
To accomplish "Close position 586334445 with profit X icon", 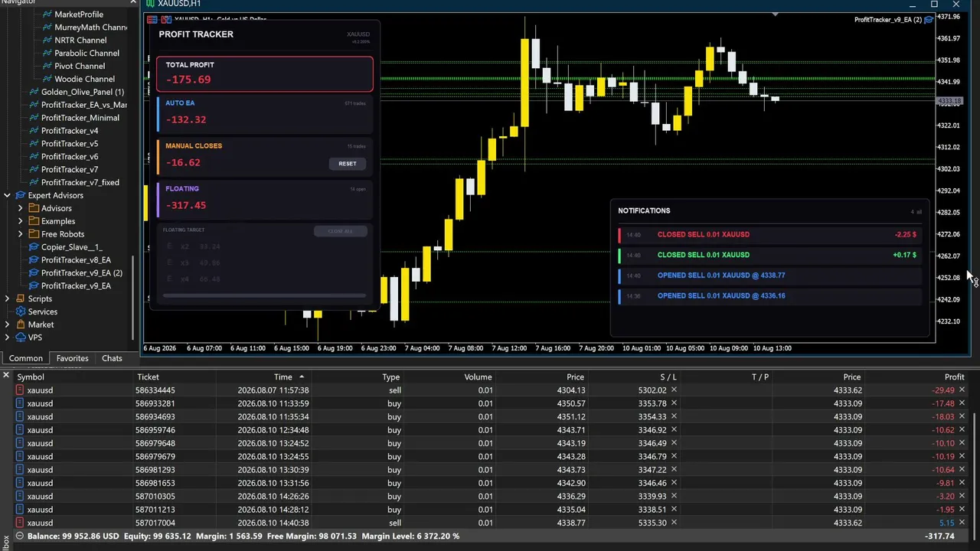I will point(962,390).
